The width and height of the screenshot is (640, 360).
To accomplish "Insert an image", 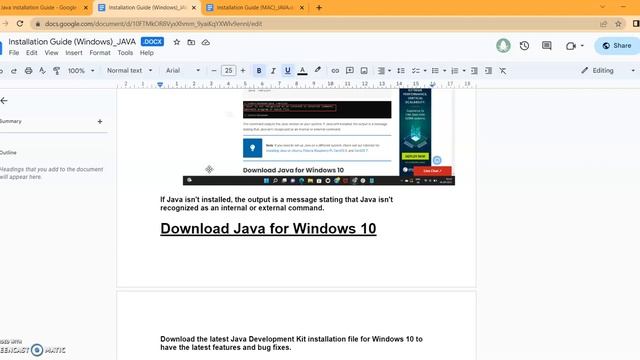I will [364, 71].
